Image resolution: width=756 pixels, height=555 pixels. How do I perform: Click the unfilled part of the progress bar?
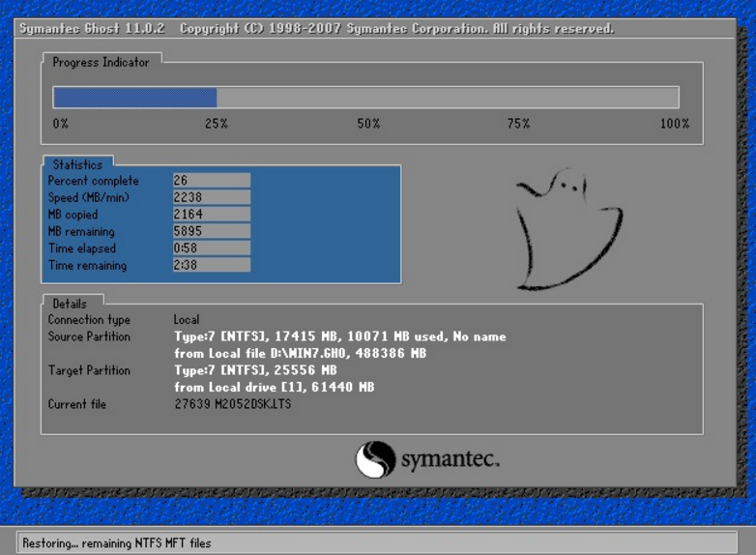click(448, 98)
